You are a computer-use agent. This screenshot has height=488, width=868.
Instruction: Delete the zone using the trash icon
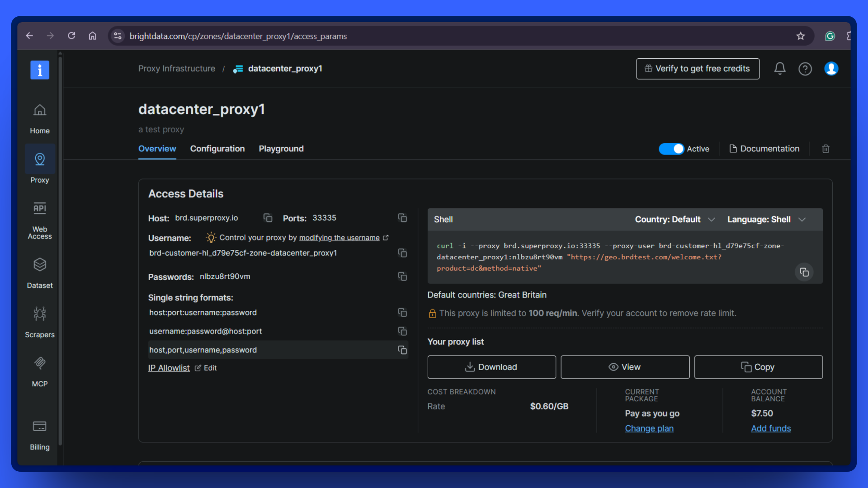(x=826, y=149)
